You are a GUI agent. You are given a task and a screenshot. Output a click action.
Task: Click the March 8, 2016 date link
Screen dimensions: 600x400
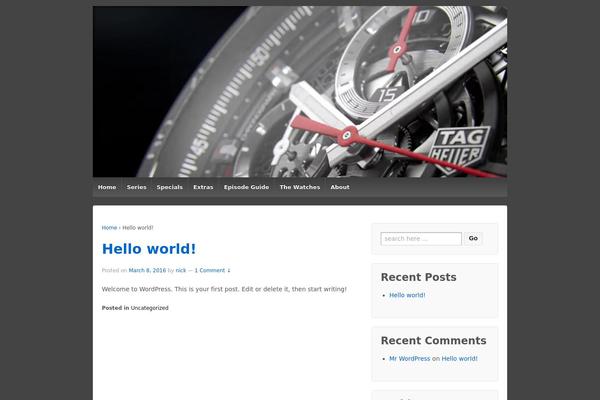147,270
